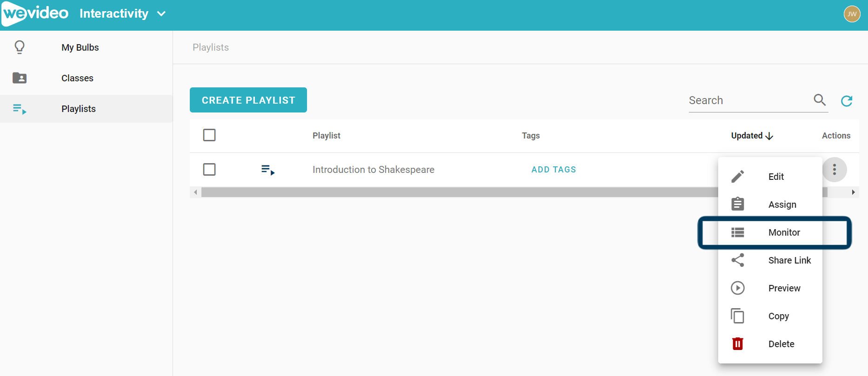
Task: Click the ADD TAGS link
Action: [554, 170]
